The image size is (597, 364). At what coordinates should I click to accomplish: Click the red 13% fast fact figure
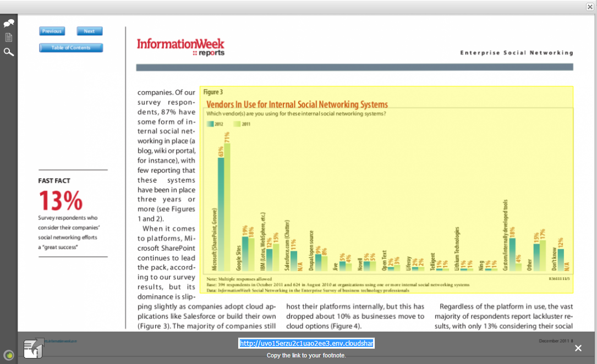coord(61,200)
